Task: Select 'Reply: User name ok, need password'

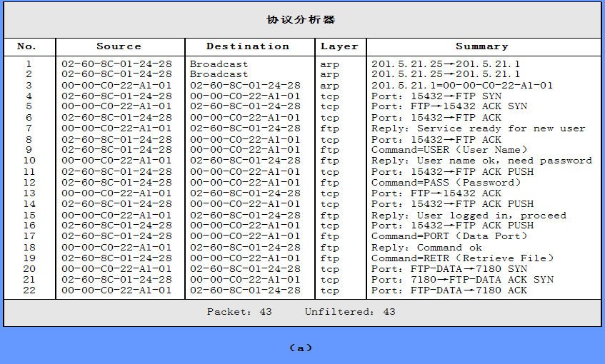Action: tap(481, 161)
